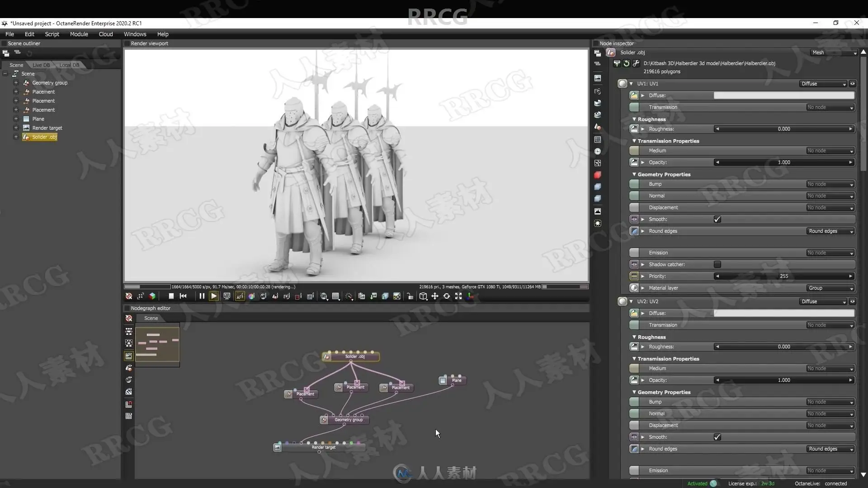Select the Render target item in outliner
The width and height of the screenshot is (868, 488).
(47, 128)
